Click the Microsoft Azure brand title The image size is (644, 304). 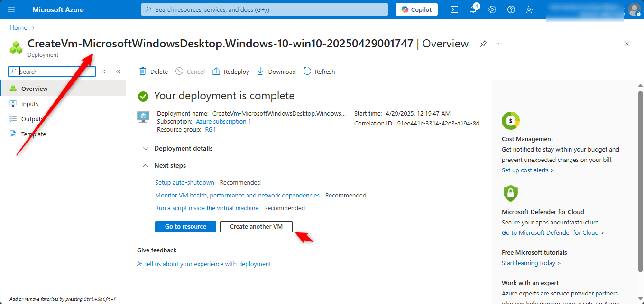[58, 9]
